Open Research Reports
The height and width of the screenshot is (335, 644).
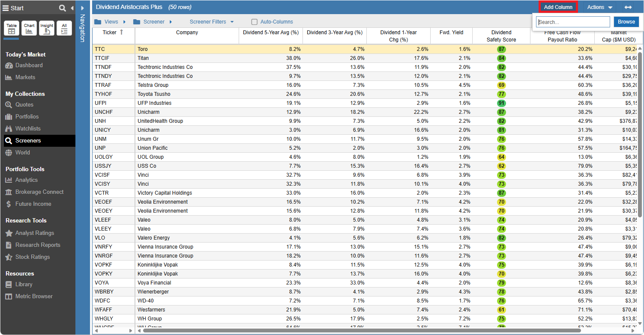(x=38, y=245)
